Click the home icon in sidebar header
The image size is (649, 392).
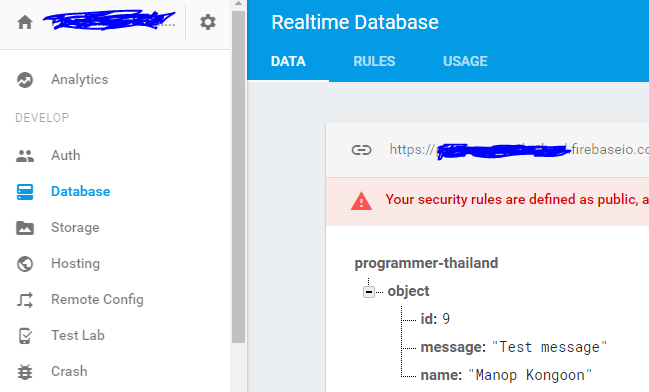25,22
